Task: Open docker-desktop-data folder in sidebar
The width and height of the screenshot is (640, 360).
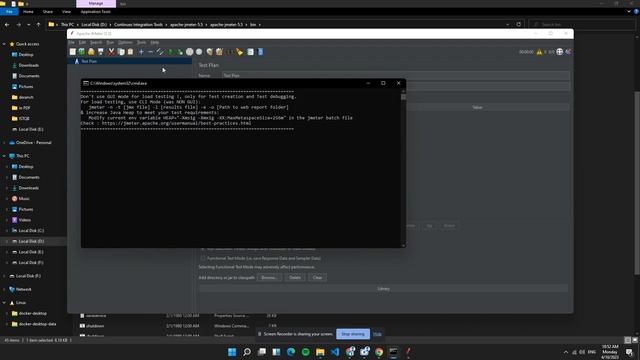Action: coord(37,324)
